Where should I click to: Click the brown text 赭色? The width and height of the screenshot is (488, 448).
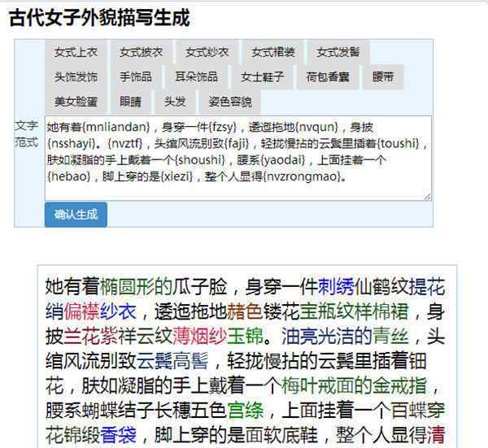coord(245,311)
